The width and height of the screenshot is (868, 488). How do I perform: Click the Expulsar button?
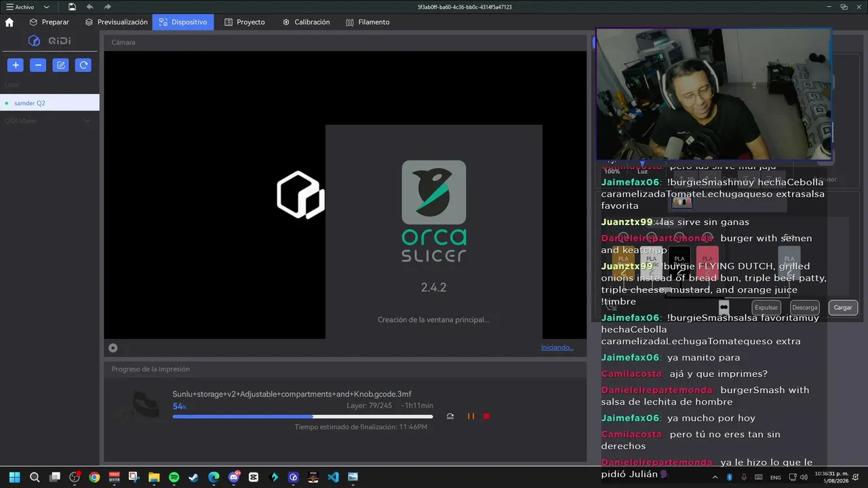coord(766,308)
